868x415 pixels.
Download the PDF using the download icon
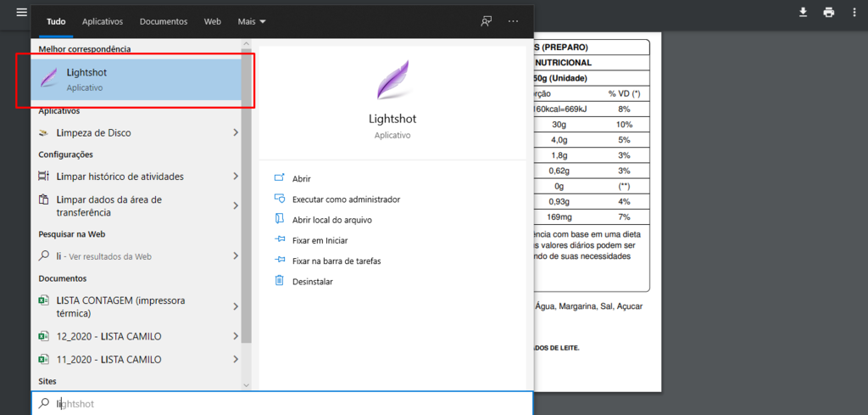click(x=804, y=12)
